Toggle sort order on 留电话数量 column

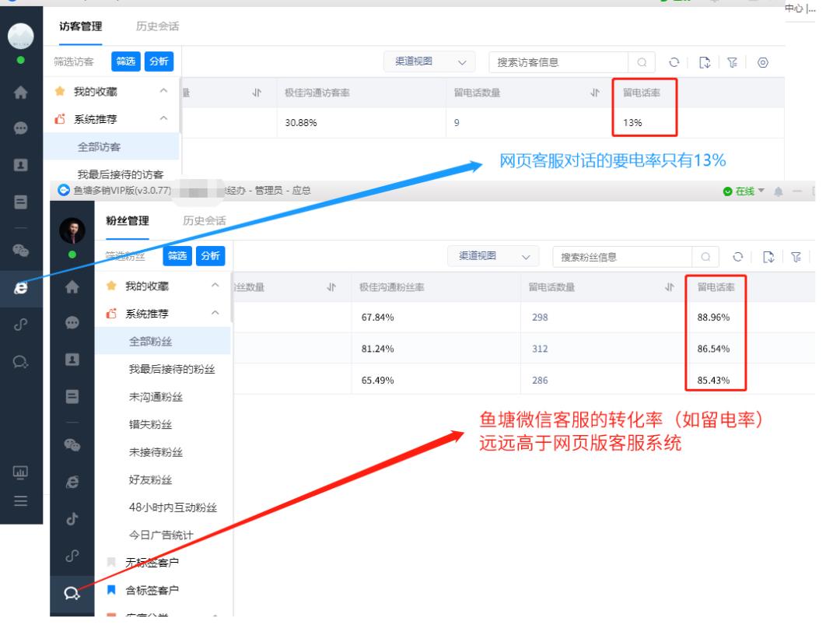coord(670,286)
